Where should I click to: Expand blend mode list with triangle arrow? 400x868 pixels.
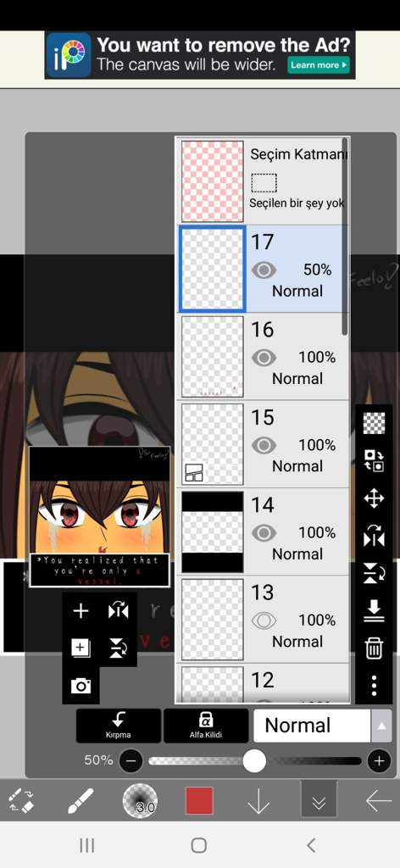(381, 726)
